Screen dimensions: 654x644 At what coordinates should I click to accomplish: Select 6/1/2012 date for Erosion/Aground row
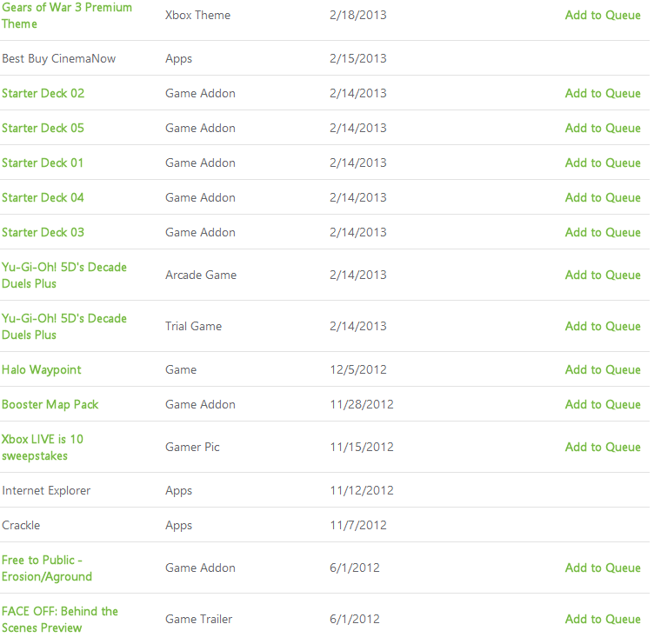(x=355, y=568)
